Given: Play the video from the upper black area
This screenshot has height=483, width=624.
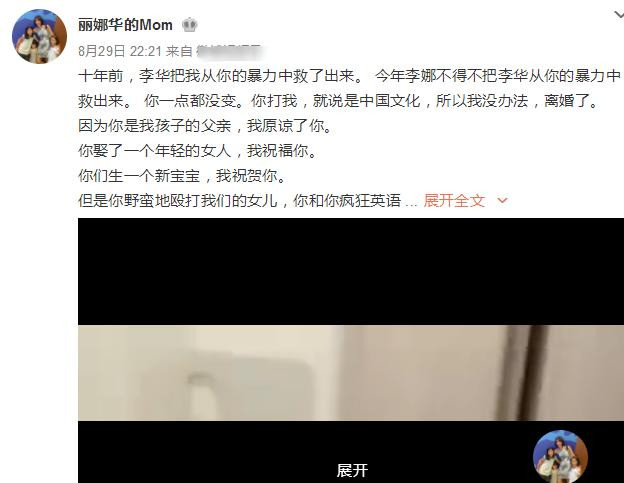Looking at the screenshot, I should [351, 272].
